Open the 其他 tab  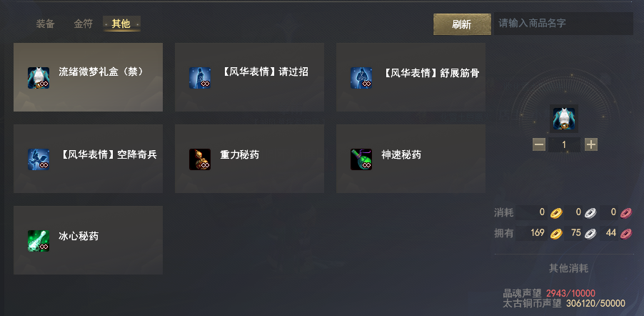point(121,24)
